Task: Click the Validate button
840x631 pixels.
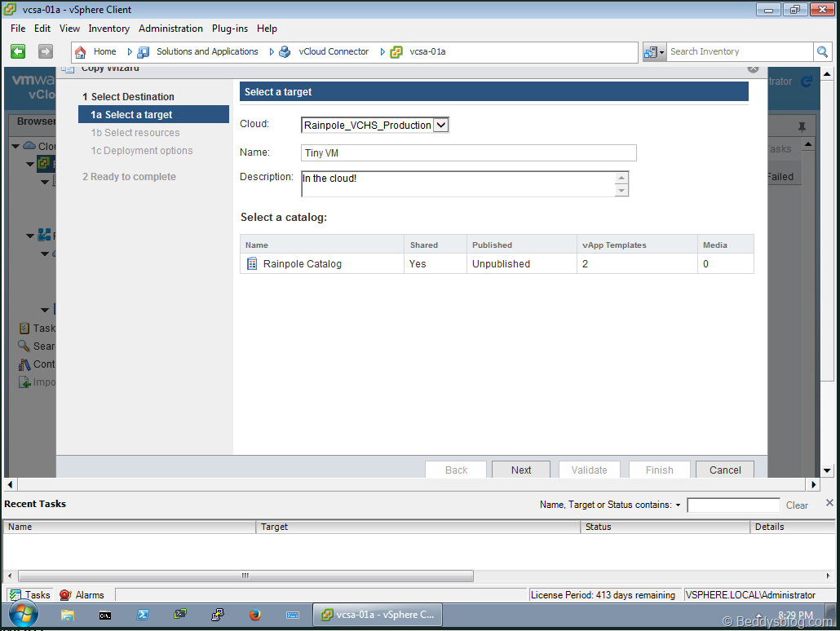Action: [x=590, y=470]
